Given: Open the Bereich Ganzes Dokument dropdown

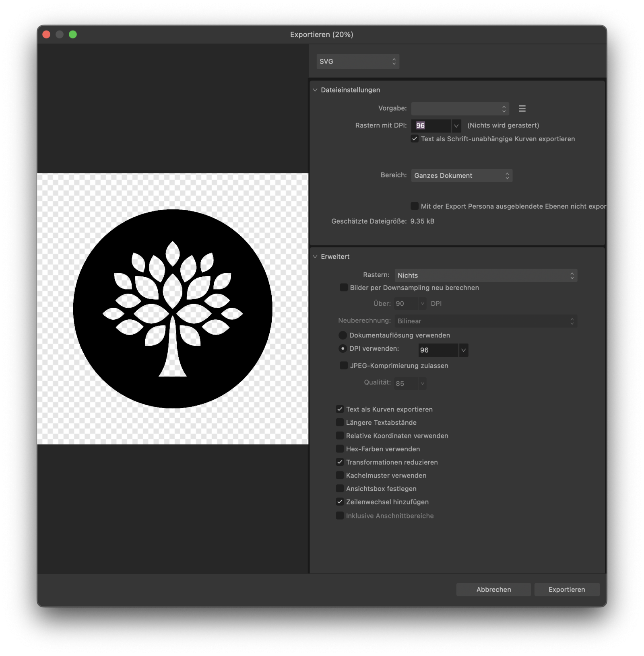Looking at the screenshot, I should click(x=461, y=176).
